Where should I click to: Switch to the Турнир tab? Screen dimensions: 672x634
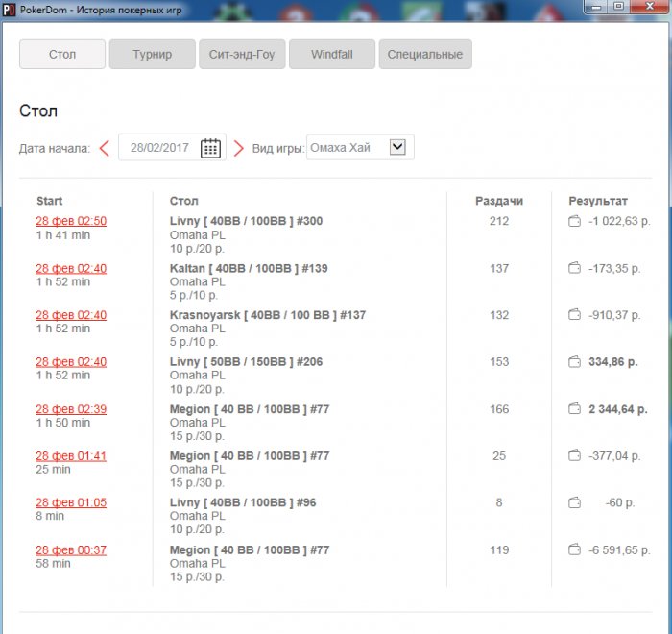pyautogui.click(x=152, y=54)
